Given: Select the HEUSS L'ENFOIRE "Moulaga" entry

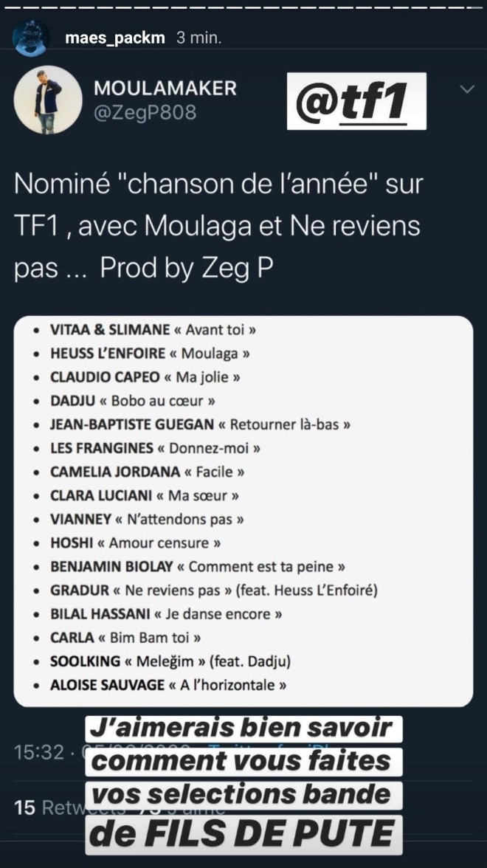Looking at the screenshot, I should point(150,354).
